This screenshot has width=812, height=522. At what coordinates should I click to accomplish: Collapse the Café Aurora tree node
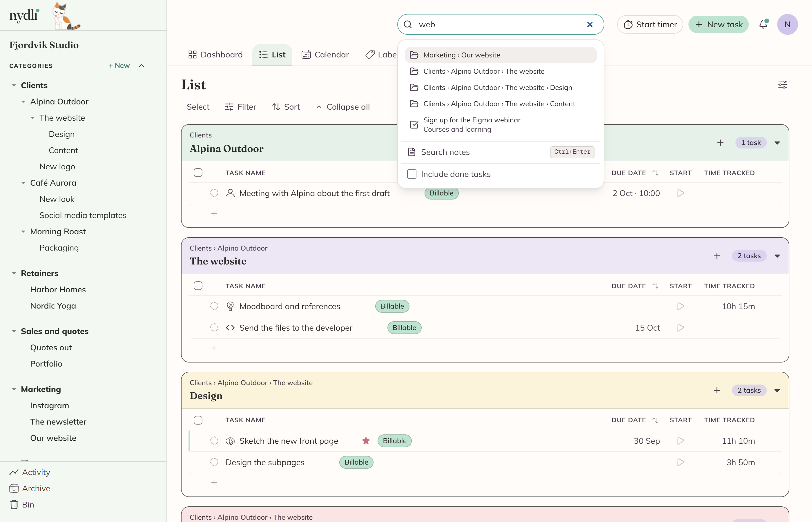pyautogui.click(x=23, y=183)
